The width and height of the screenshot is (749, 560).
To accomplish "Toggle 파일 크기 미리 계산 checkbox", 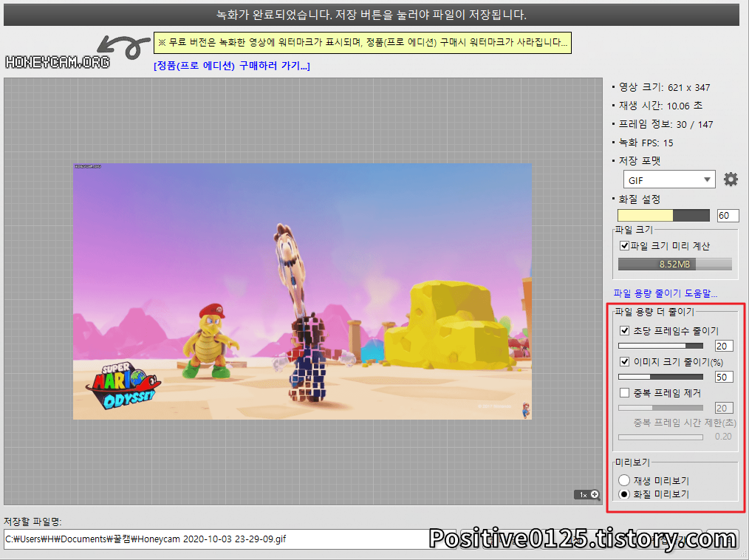I will (x=624, y=245).
